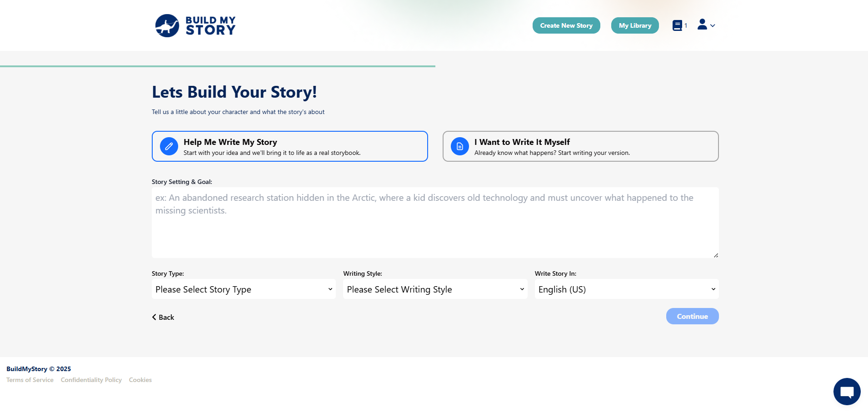Click the green step progress bar
Viewport: 868px width, 412px height.
point(218,66)
